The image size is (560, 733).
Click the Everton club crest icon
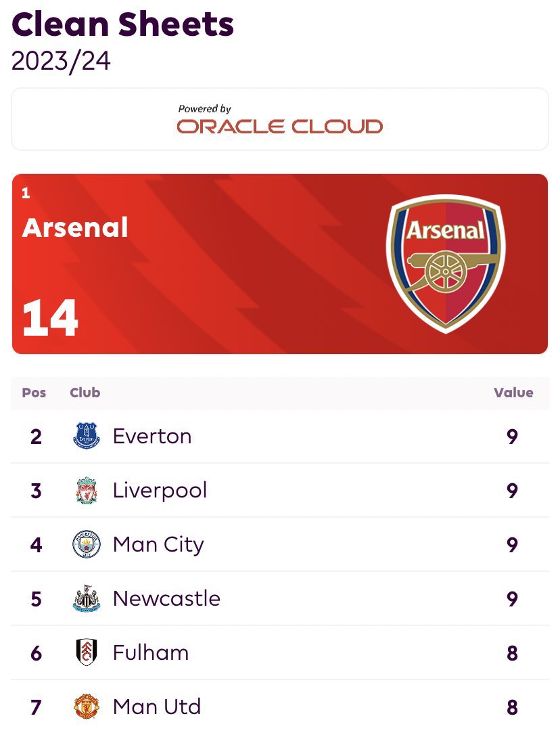(x=86, y=436)
